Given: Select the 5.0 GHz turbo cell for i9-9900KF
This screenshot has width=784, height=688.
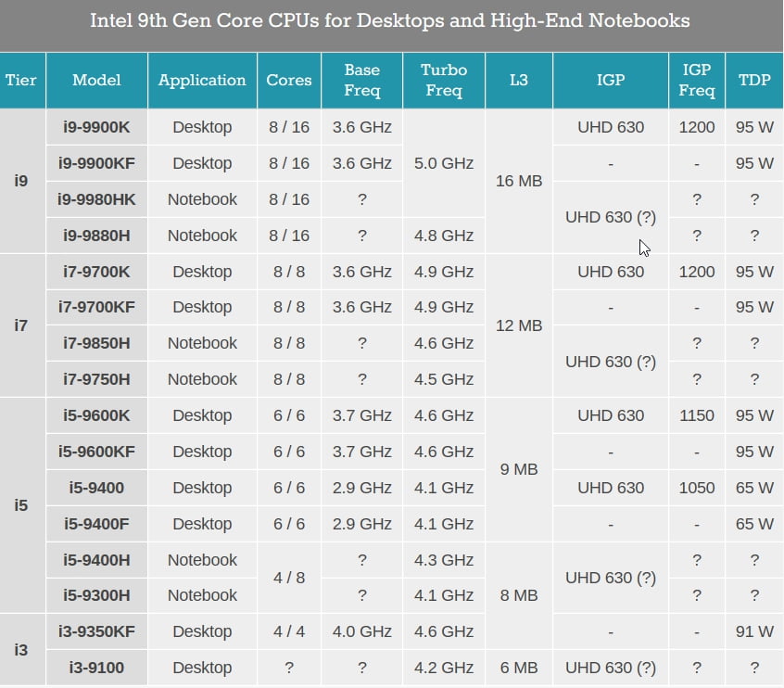Looking at the screenshot, I should coord(443,163).
